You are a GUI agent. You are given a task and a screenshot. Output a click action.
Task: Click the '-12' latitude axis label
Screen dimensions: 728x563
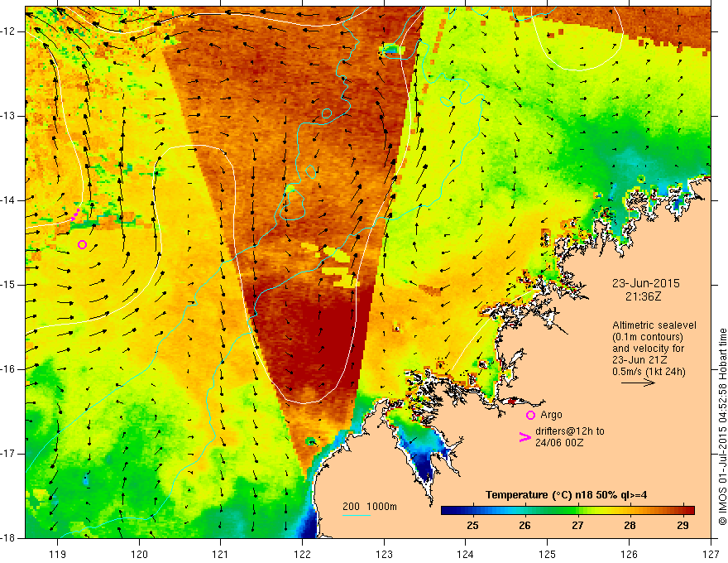click(x=9, y=31)
